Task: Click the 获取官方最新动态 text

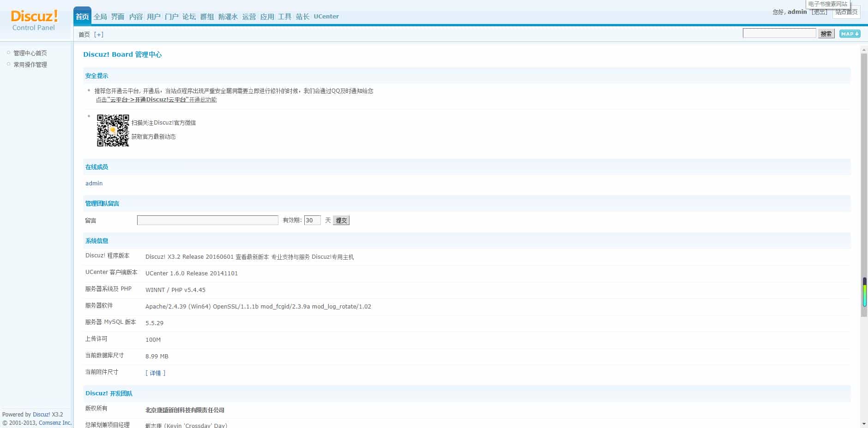Action: pyautogui.click(x=154, y=137)
